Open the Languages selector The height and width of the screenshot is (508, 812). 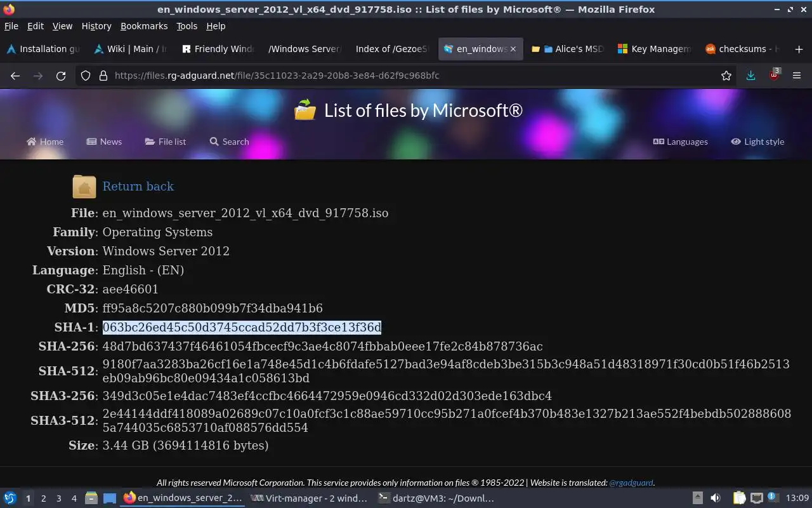pyautogui.click(x=680, y=142)
